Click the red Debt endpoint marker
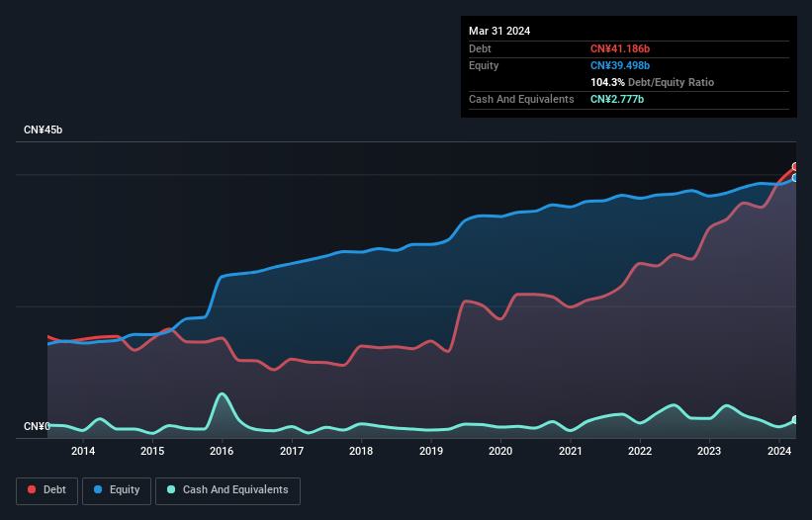The height and width of the screenshot is (520, 812). click(x=795, y=167)
